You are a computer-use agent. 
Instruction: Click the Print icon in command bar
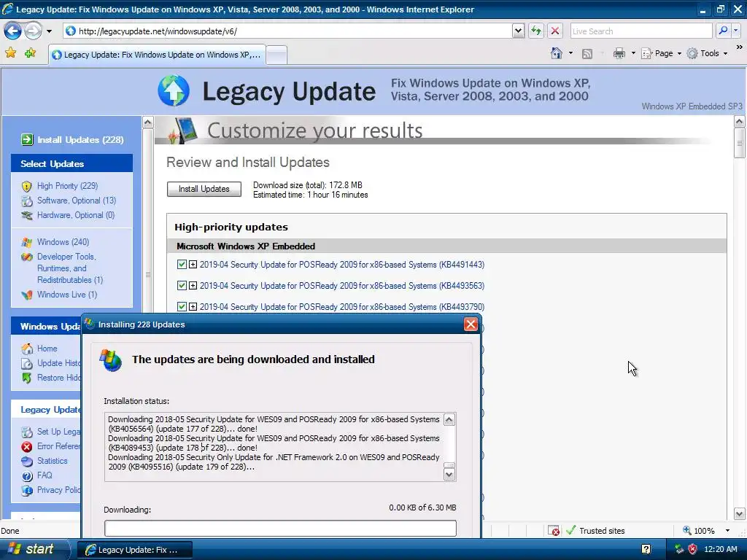click(619, 53)
